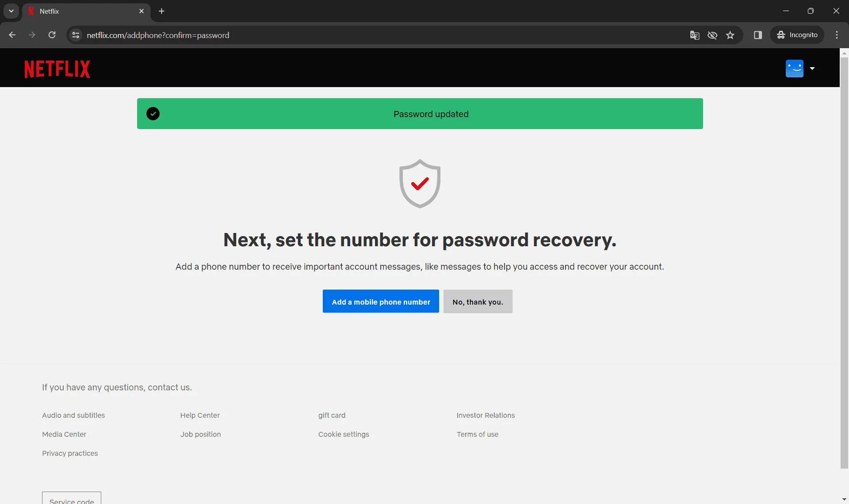Viewport: 849px width, 504px height.
Task: Click the third-party cookies blocked eye icon
Action: point(712,35)
